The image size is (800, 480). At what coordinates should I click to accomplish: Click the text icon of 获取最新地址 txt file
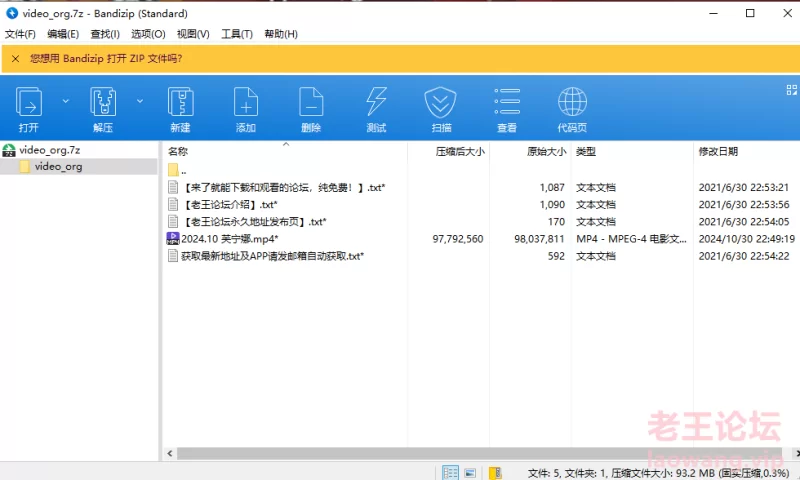[173, 256]
